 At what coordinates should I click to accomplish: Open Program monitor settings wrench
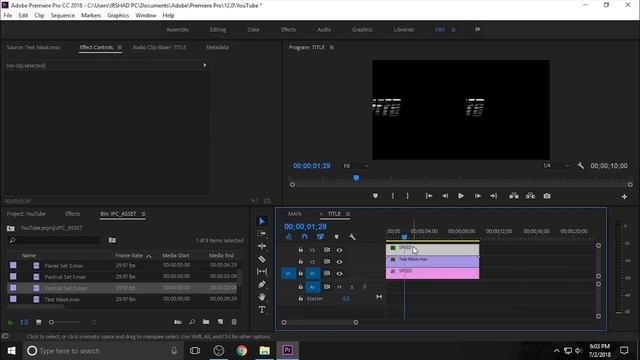tap(580, 166)
